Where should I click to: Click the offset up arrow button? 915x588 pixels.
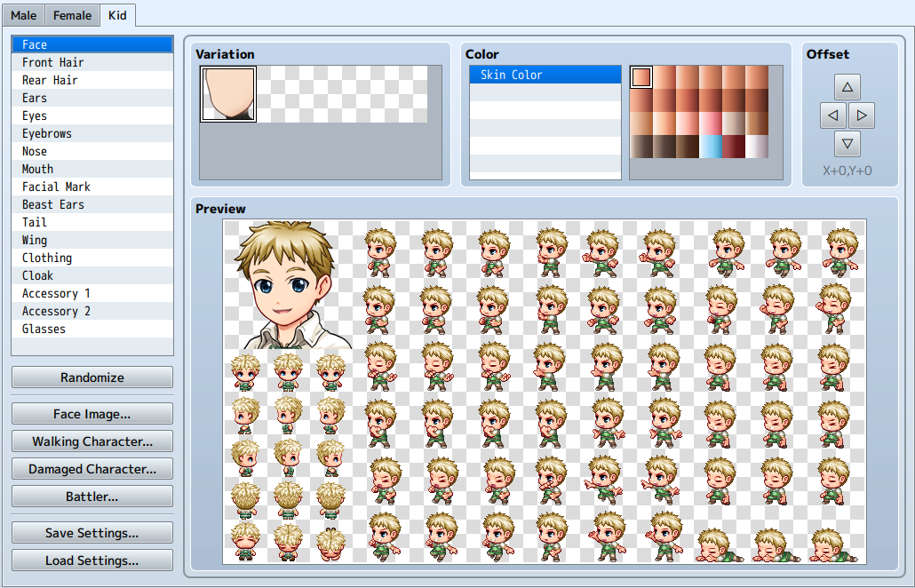point(847,87)
